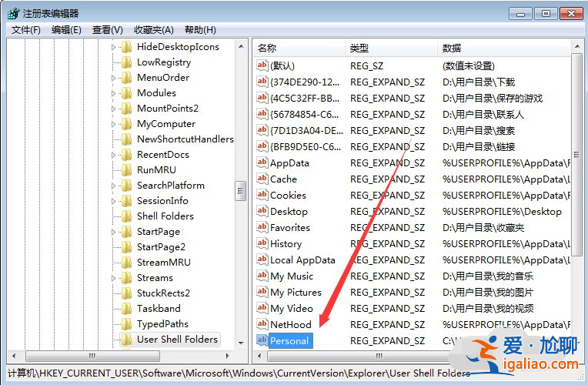Sort by the 数据 column header
Screen dimensions: 588x385
pos(503,48)
